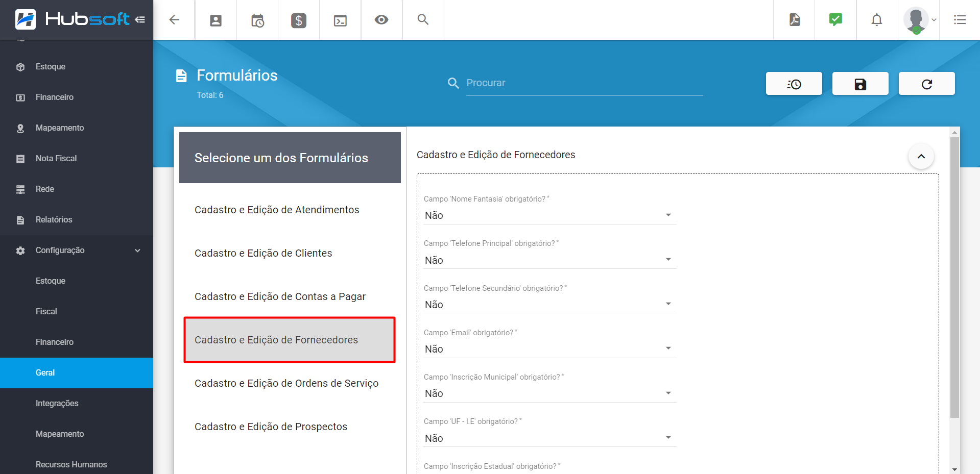Open the PDF document icon
980x474 pixels.
coord(795,20)
